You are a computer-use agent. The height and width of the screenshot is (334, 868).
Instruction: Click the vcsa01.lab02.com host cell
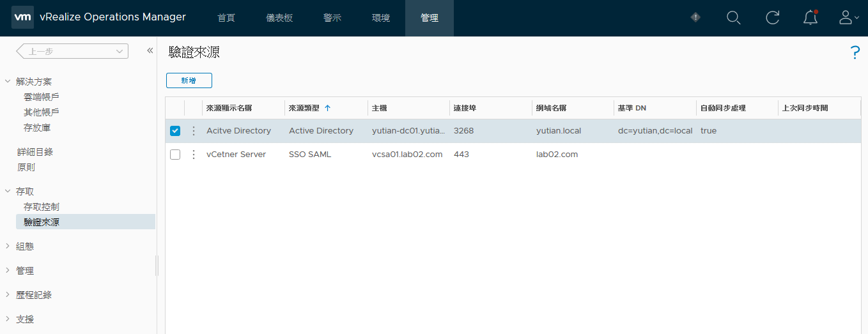[407, 155]
